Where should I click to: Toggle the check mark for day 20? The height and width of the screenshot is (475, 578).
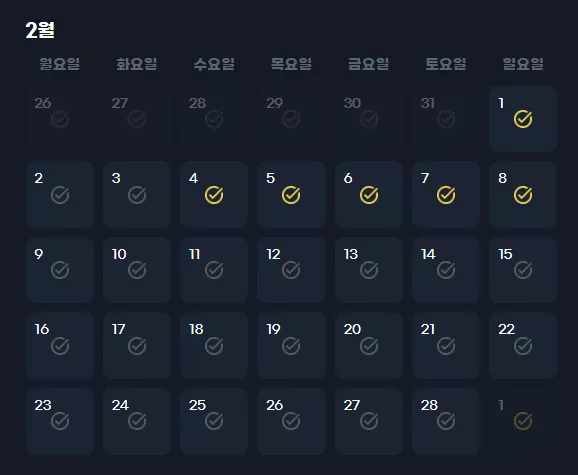pyautogui.click(x=369, y=346)
